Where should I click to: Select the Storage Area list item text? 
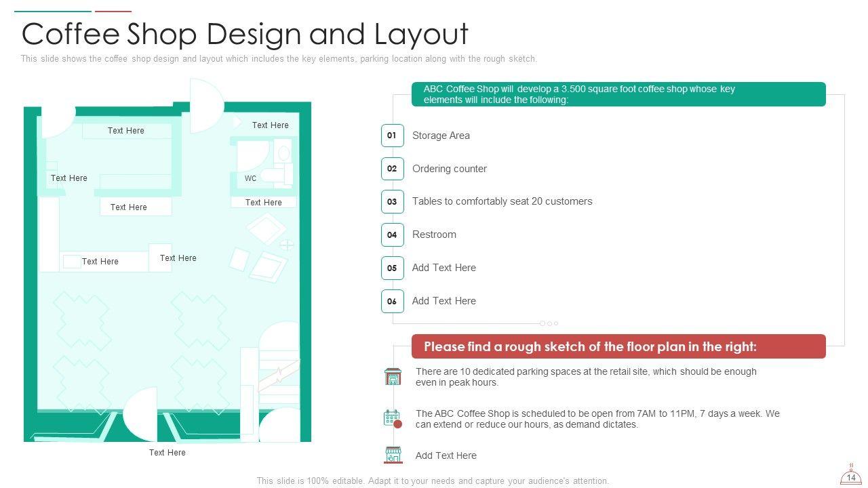pyautogui.click(x=441, y=136)
